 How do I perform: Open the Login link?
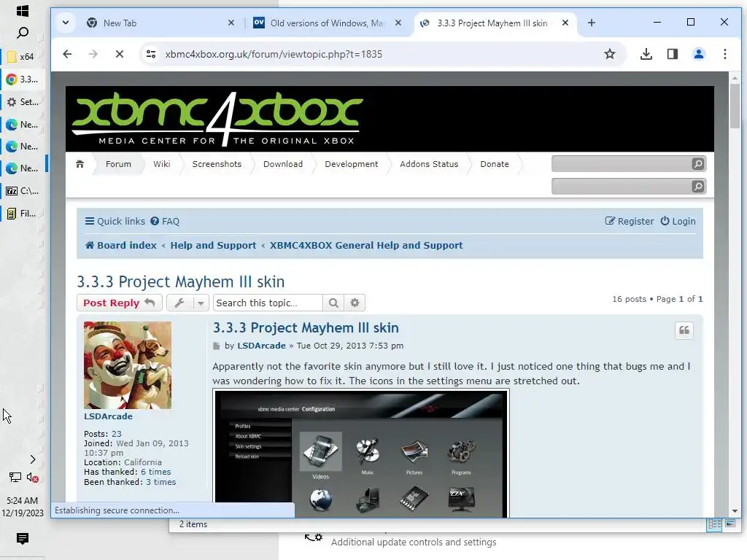point(678,222)
